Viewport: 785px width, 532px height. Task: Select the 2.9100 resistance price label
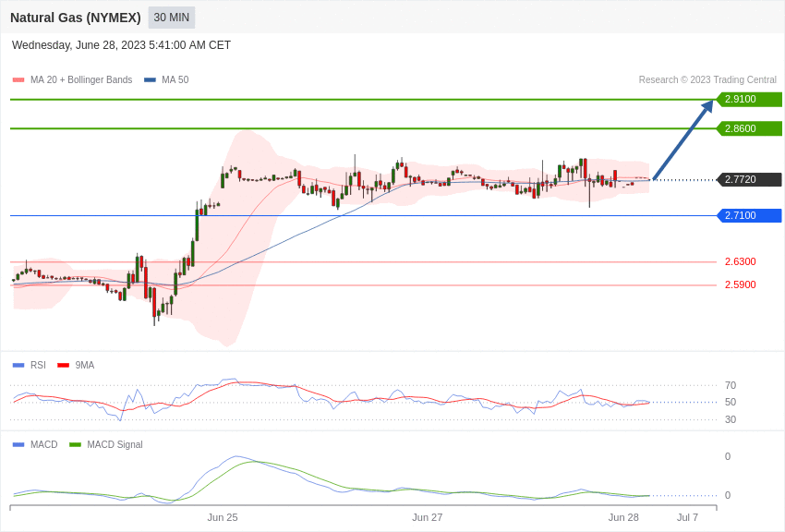point(749,99)
